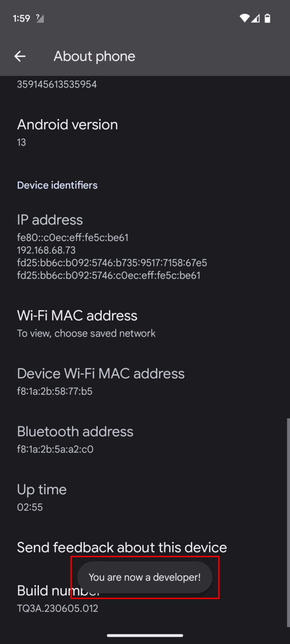
Task: Tap the mobile data indicator beside the clock
Action: click(39, 18)
